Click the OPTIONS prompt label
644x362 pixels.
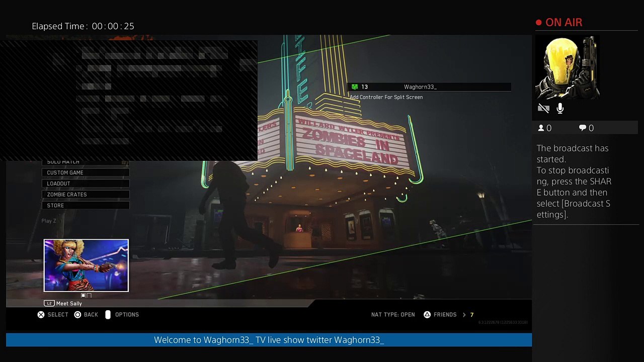coord(127,315)
